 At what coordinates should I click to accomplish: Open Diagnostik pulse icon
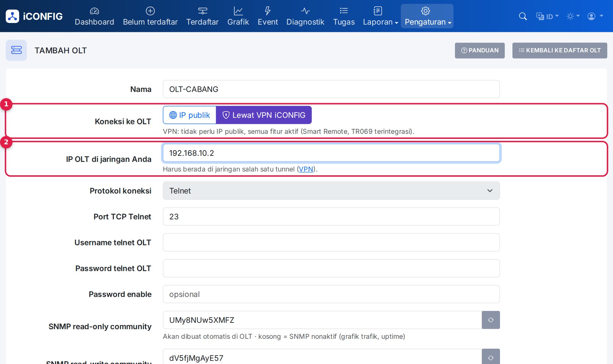click(305, 11)
